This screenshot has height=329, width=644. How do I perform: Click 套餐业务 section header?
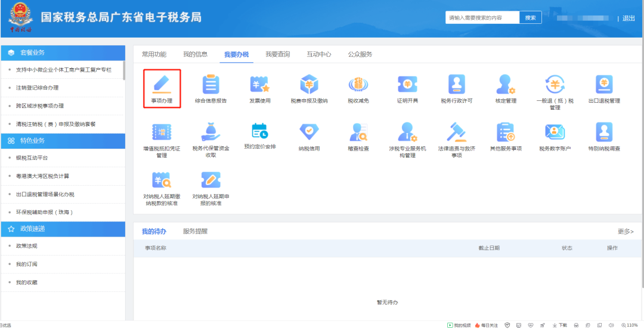[x=63, y=53]
